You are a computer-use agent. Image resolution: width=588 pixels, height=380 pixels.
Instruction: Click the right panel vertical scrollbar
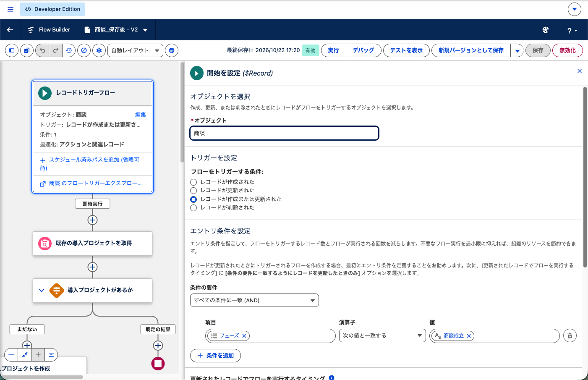tap(585, 177)
